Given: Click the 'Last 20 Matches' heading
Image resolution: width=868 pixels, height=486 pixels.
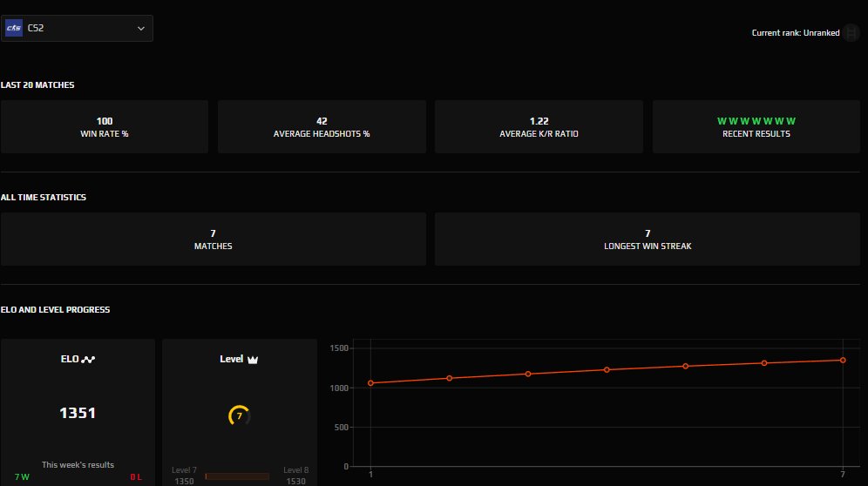Looking at the screenshot, I should click(x=37, y=84).
